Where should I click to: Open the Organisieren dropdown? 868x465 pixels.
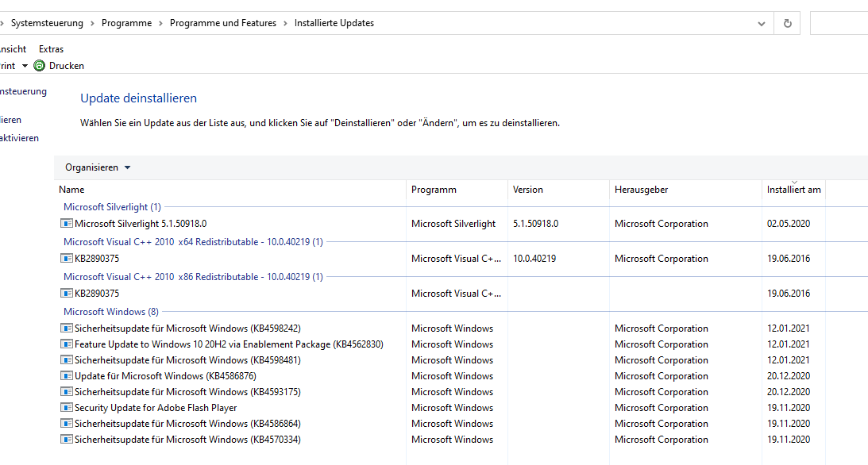pyautogui.click(x=98, y=167)
